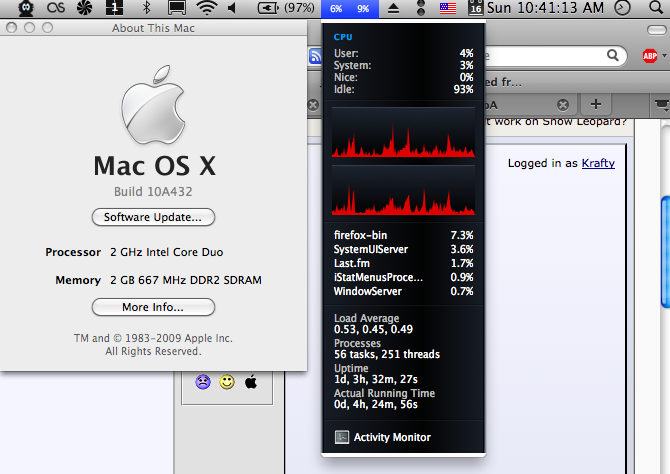Click the eject menu bar icon
The width and height of the screenshot is (670, 474).
(x=393, y=8)
